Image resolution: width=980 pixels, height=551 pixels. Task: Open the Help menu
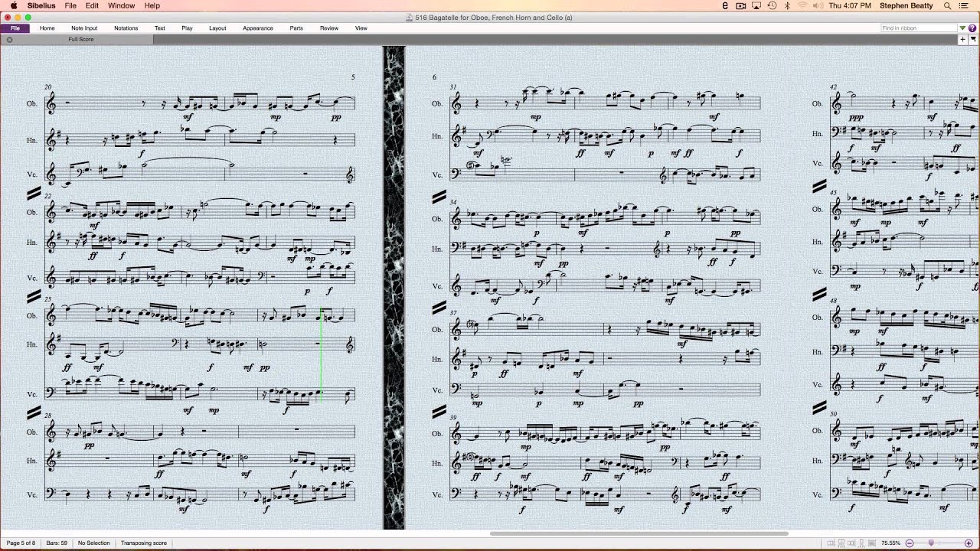(152, 6)
